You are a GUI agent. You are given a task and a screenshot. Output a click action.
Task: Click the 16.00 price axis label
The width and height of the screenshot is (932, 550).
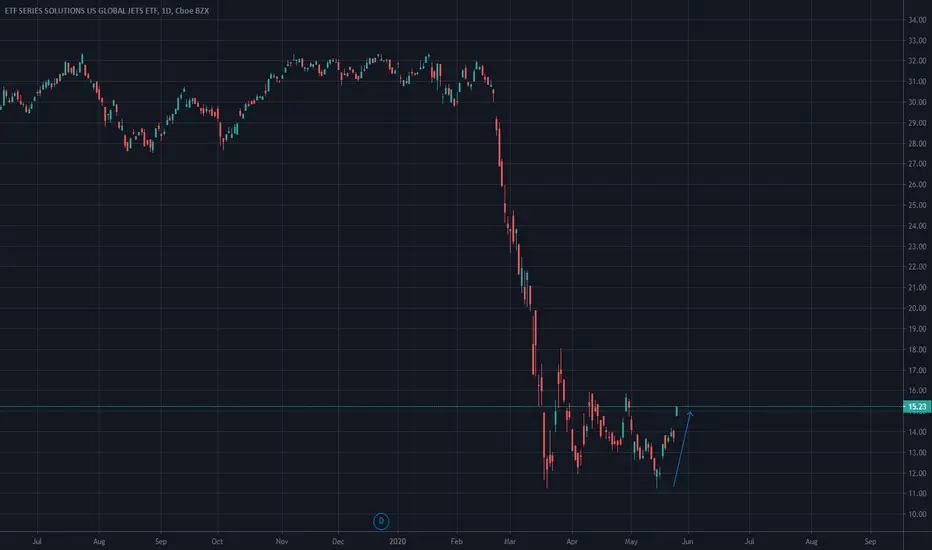[917, 391]
